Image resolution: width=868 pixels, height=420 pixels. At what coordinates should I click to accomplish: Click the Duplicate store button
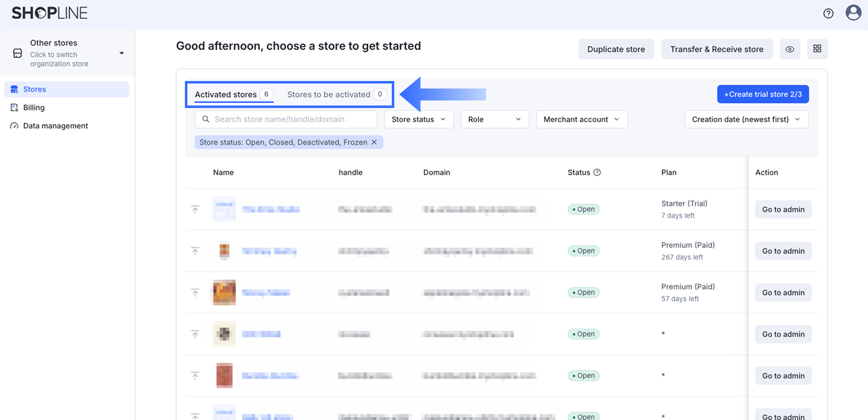616,49
